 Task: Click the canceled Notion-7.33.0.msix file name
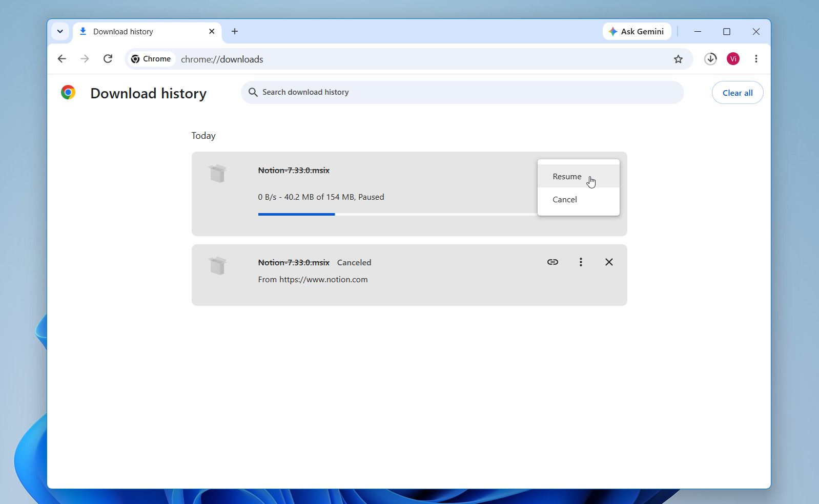pyautogui.click(x=294, y=262)
